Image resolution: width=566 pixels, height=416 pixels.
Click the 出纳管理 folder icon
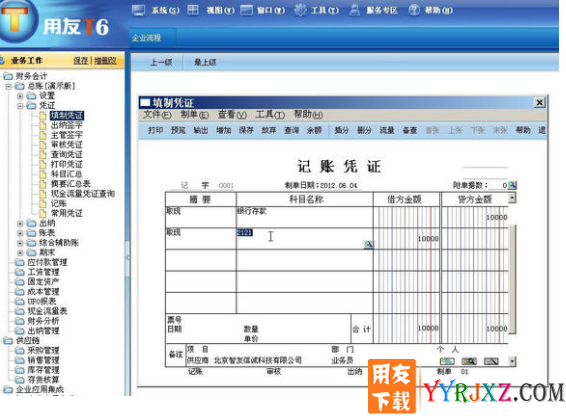click(19, 330)
